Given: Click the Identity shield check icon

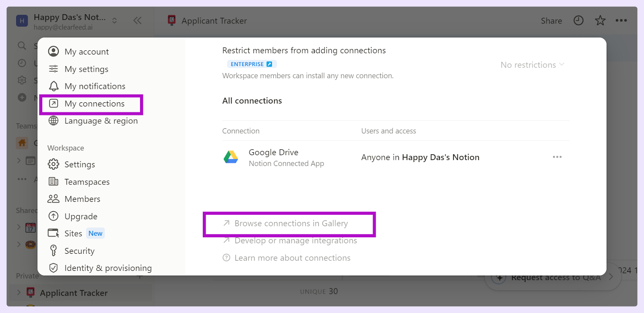Looking at the screenshot, I should coord(54,267).
